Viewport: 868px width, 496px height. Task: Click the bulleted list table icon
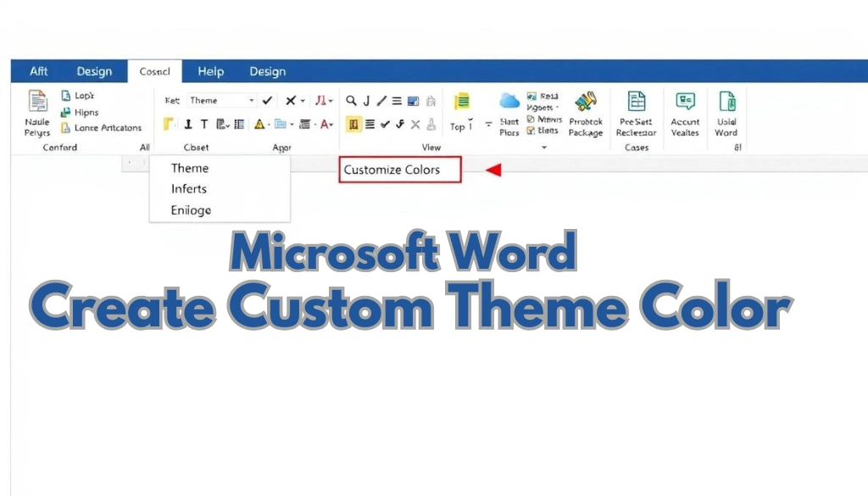point(239,124)
